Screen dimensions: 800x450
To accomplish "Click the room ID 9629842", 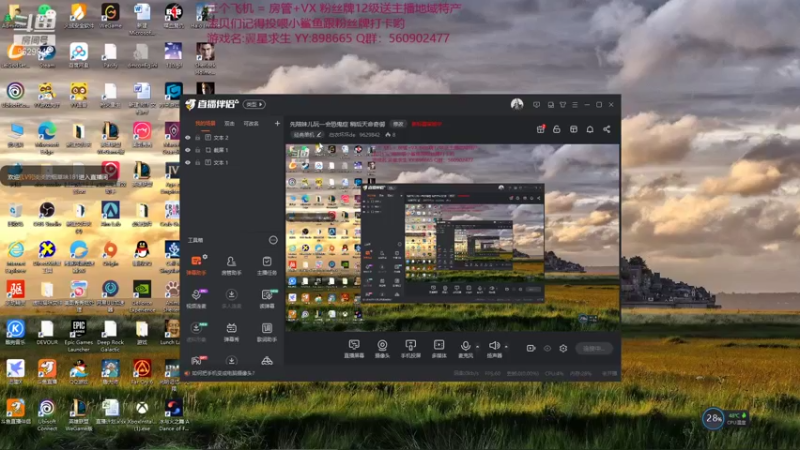I will coord(369,135).
